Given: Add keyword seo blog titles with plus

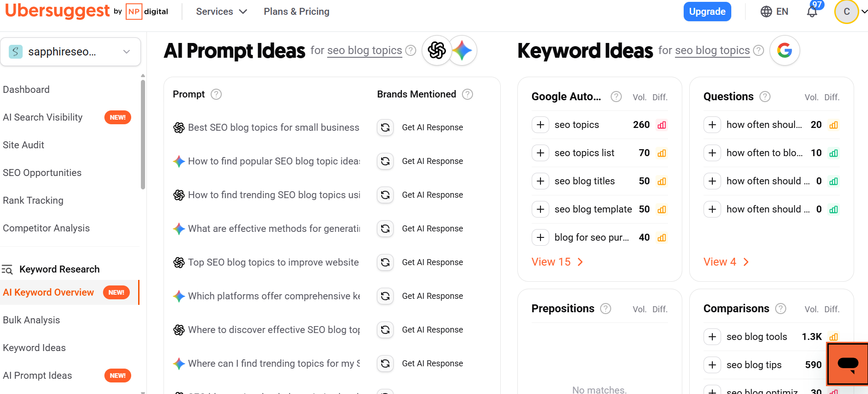Looking at the screenshot, I should [540, 181].
